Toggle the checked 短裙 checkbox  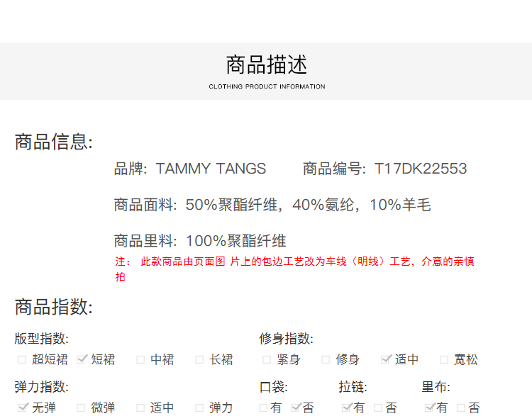(x=82, y=360)
